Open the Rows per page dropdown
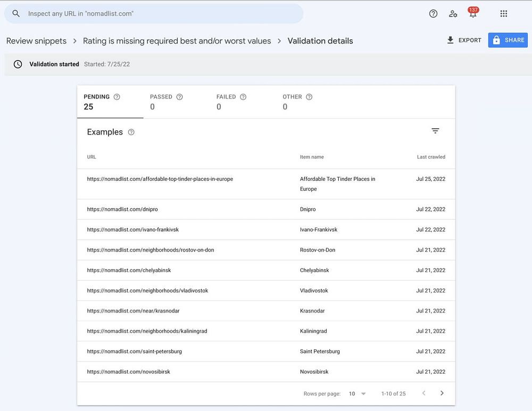 coord(358,394)
